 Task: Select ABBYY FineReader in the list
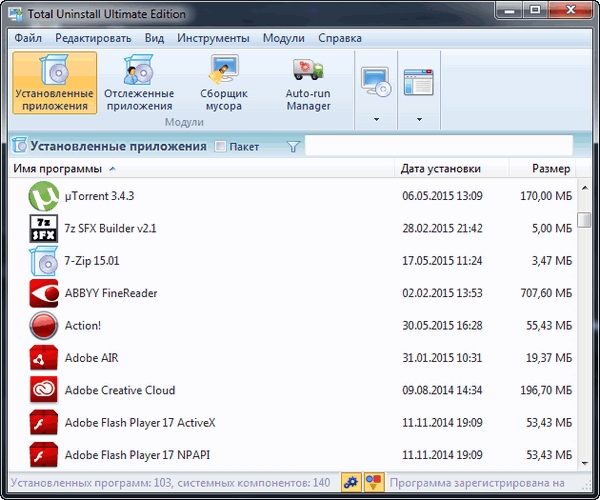tap(111, 293)
